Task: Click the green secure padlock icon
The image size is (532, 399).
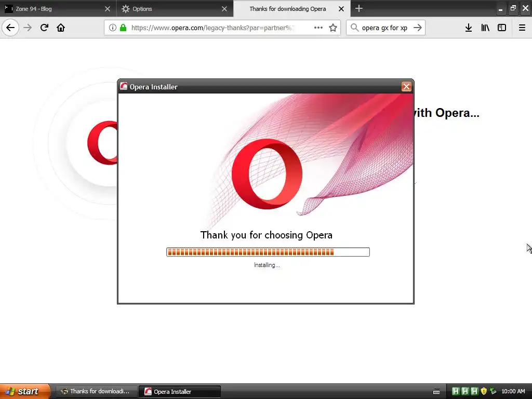Action: click(123, 28)
